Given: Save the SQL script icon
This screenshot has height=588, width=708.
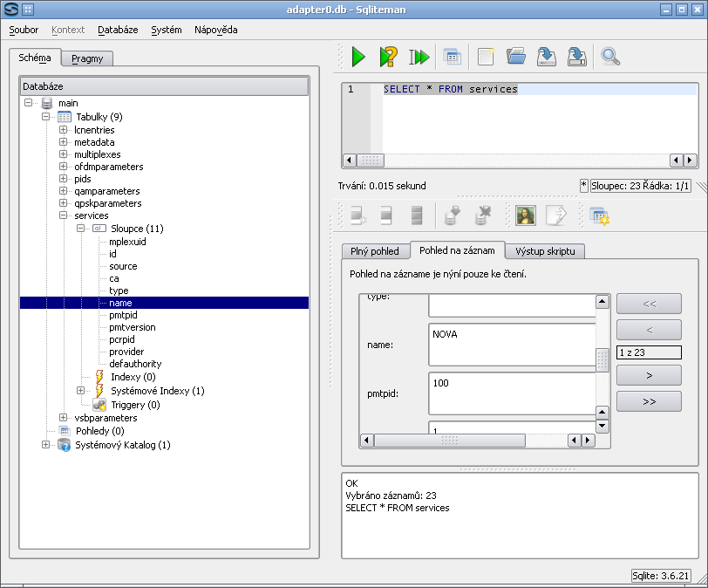Looking at the screenshot, I should [547, 57].
